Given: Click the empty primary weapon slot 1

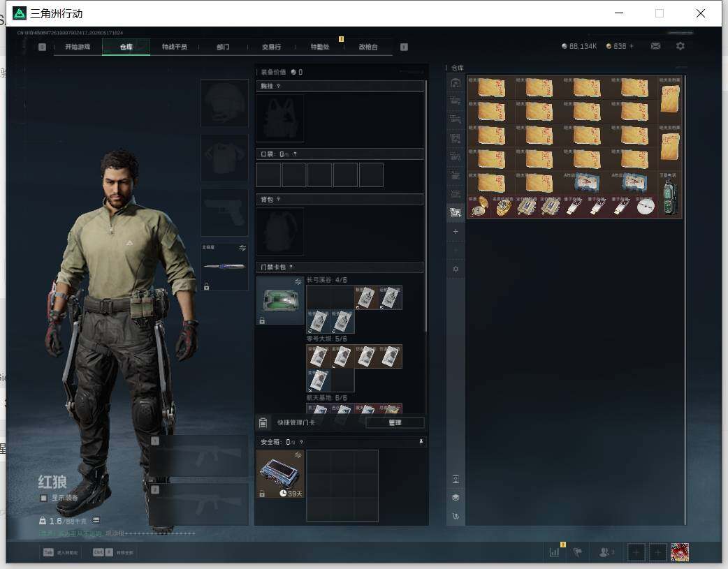Looking at the screenshot, I should [x=198, y=456].
